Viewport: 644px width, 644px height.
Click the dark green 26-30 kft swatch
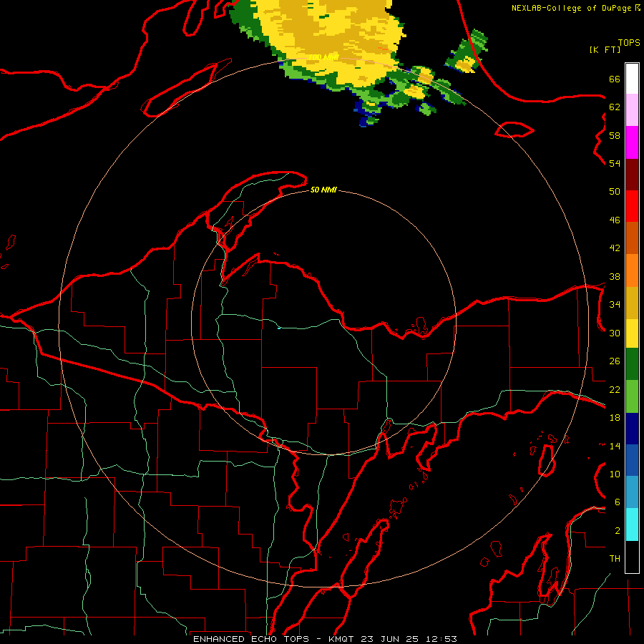632,364
